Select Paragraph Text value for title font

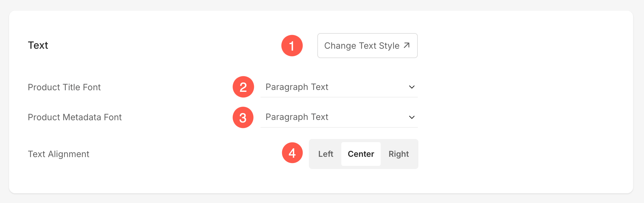click(x=297, y=87)
